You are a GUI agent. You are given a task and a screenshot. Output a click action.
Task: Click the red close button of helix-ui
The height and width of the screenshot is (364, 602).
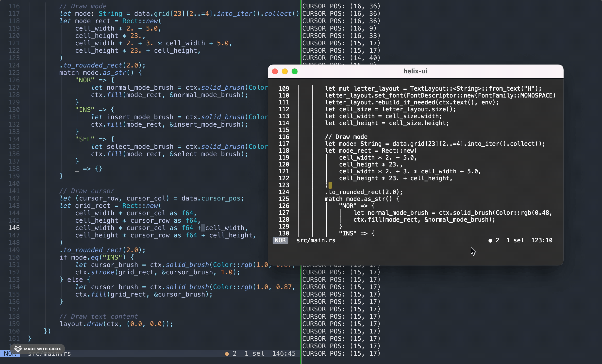pos(275,71)
